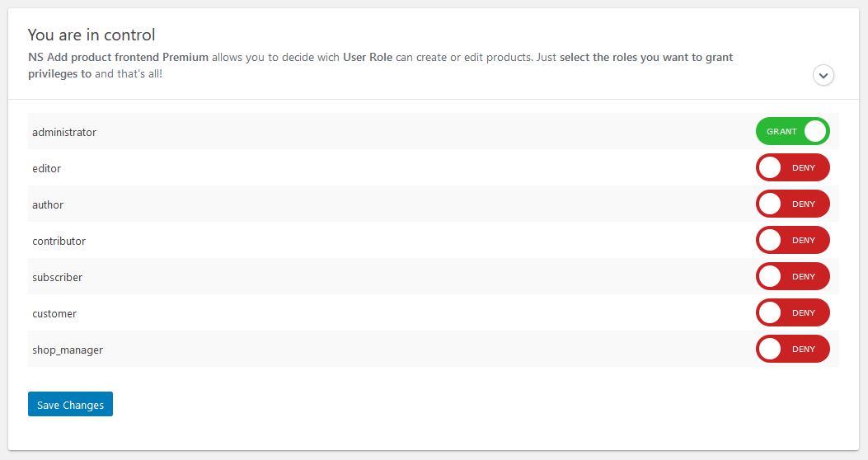
Task: Click the customer role label
Action: [54, 313]
